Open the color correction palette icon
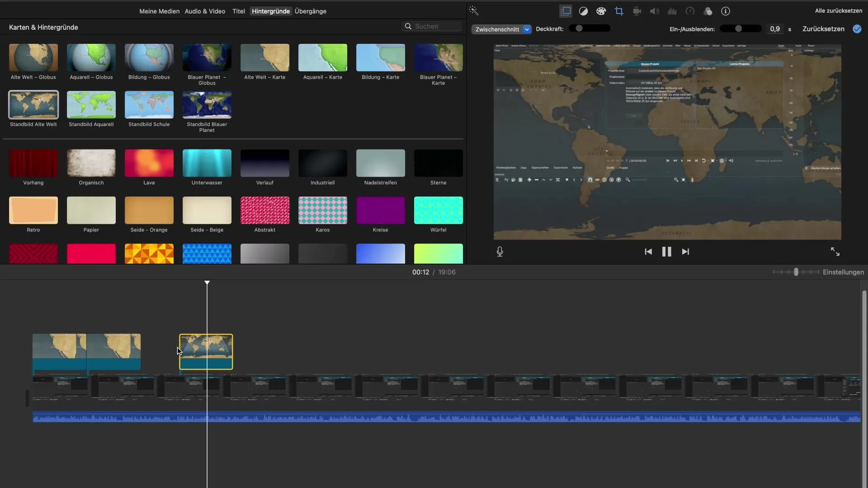This screenshot has height=488, width=868. [601, 11]
